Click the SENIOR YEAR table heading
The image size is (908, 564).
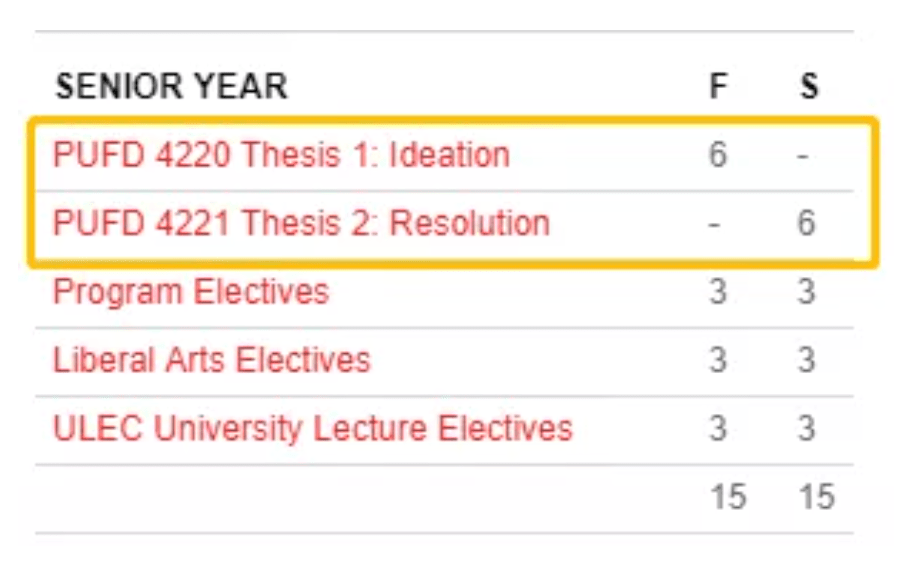pos(171,86)
